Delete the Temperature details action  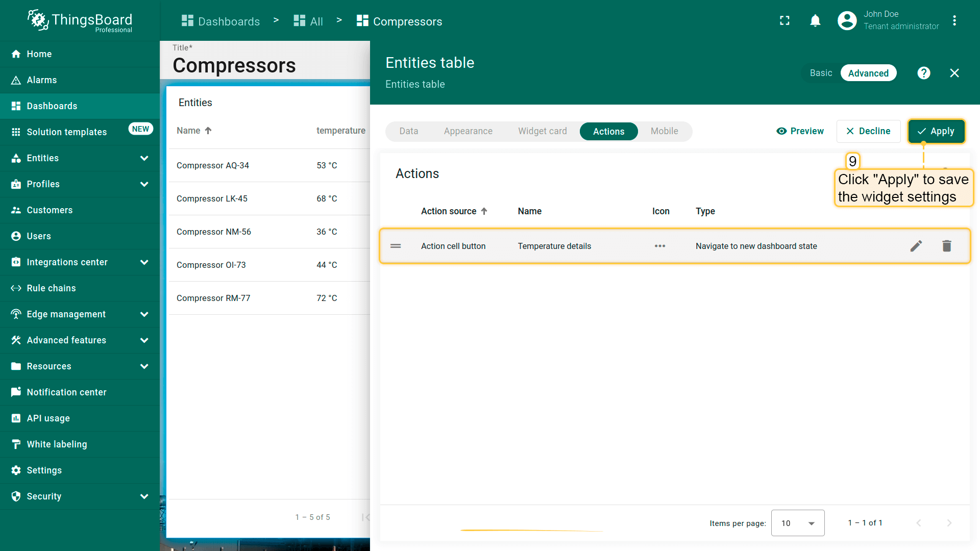[x=946, y=246]
